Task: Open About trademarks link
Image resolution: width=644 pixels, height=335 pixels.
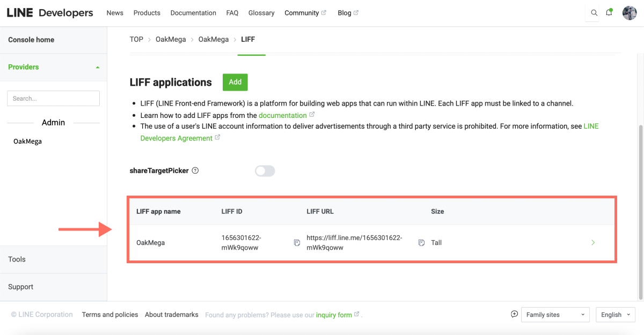Action: click(172, 315)
